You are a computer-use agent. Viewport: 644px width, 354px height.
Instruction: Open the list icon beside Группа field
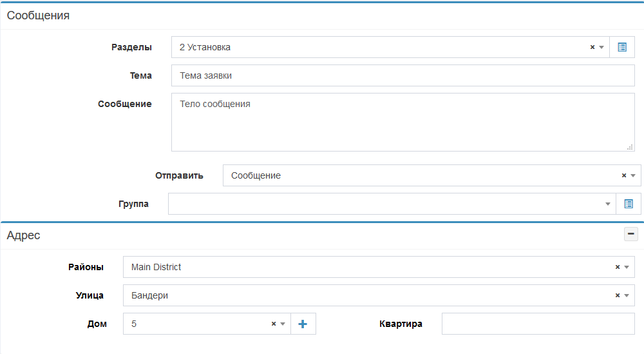[x=628, y=204]
